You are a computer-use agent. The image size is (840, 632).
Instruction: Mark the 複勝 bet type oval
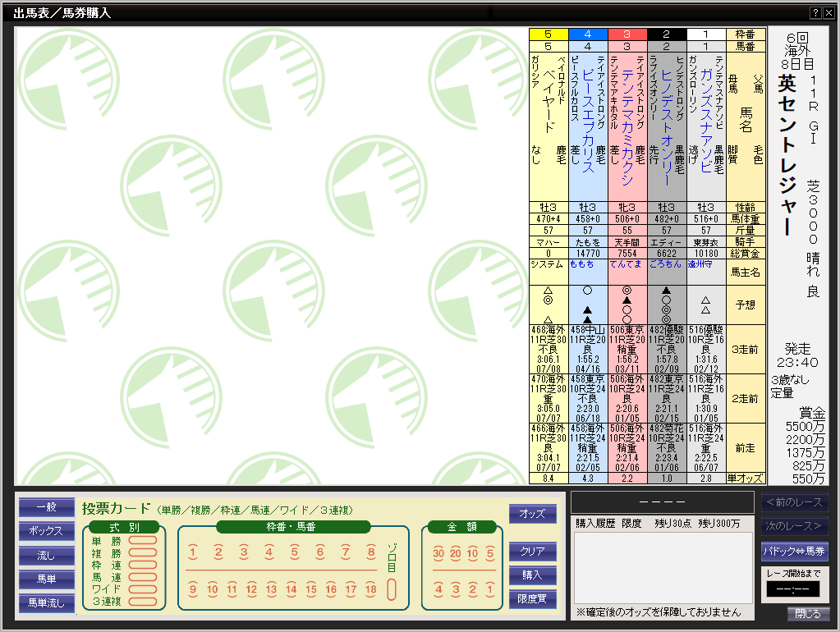click(x=143, y=552)
